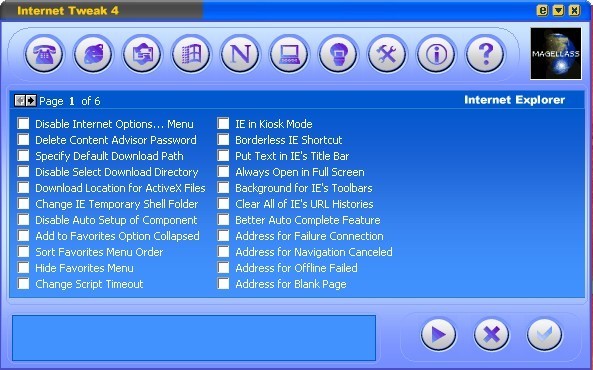Enable Better Auto Complete Feature
The image size is (593, 370).
pyautogui.click(x=223, y=219)
